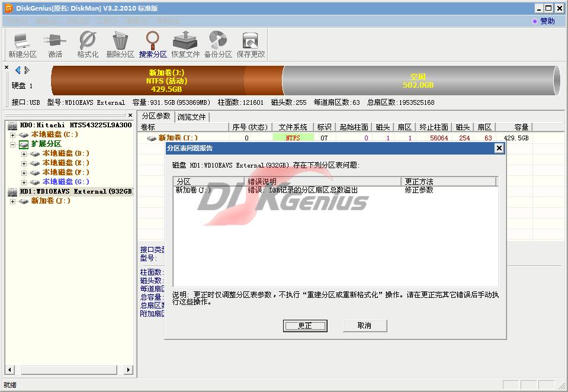Select 本地磁盘(D:) label in the tree
This screenshot has width=568, height=392.
pyautogui.click(x=66, y=153)
